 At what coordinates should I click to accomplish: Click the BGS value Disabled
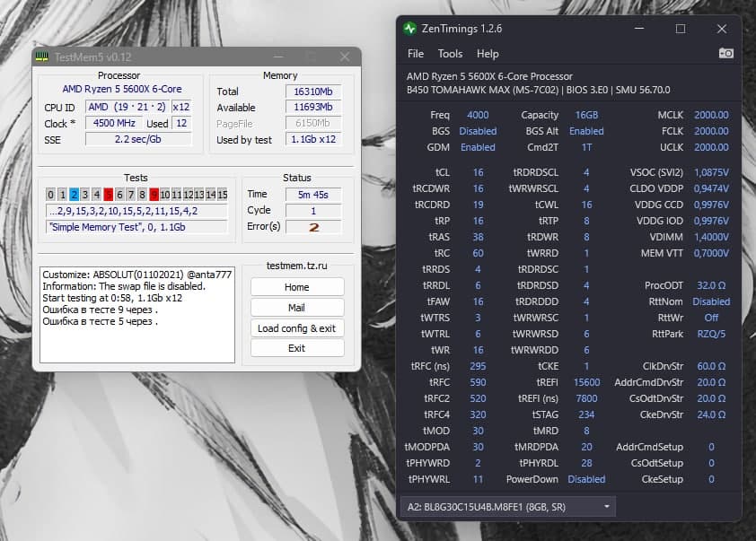click(x=478, y=131)
